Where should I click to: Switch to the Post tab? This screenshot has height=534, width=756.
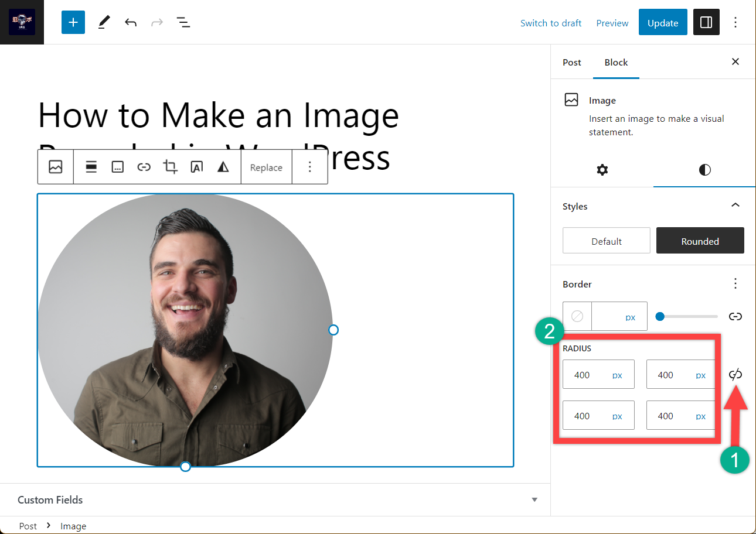pyautogui.click(x=572, y=62)
